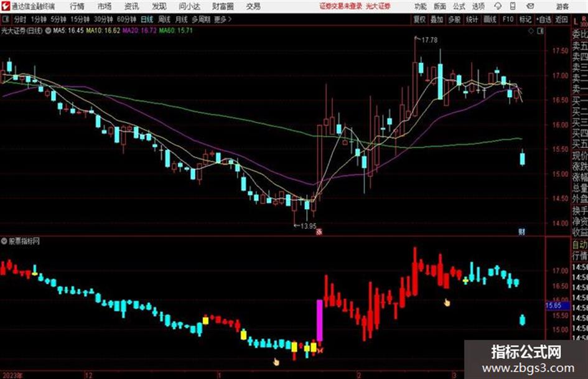Open the 公式 menu
The image size is (588, 379).
coord(459,6)
